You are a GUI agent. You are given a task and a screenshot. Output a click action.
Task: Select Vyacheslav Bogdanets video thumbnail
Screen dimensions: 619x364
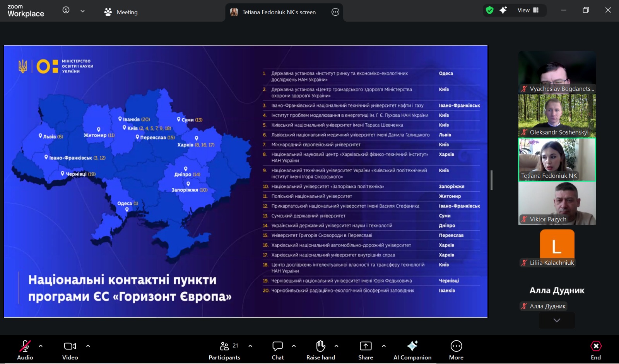tap(557, 72)
